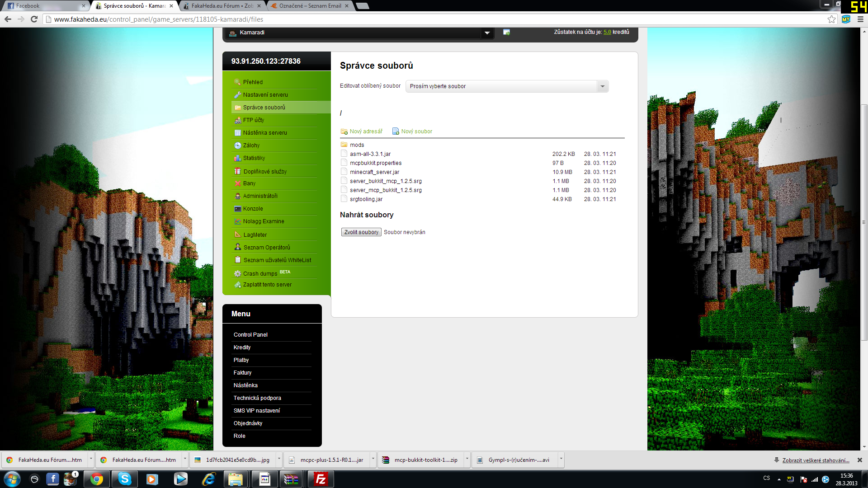Click the Statistiky bar chart icon
This screenshot has height=488, width=868.
point(237,158)
